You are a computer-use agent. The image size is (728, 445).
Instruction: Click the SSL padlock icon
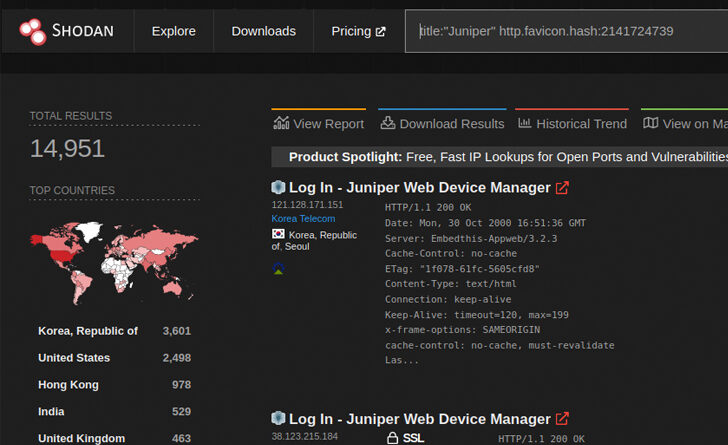(392, 438)
